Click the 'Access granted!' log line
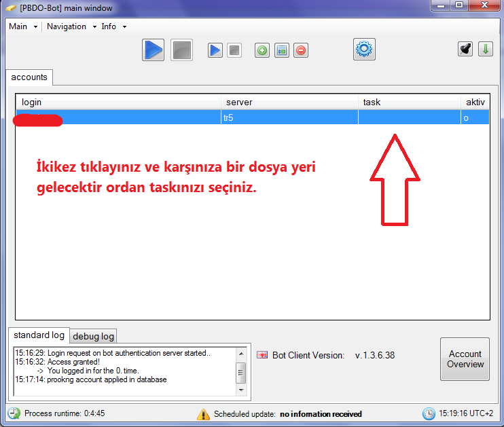 click(58, 362)
